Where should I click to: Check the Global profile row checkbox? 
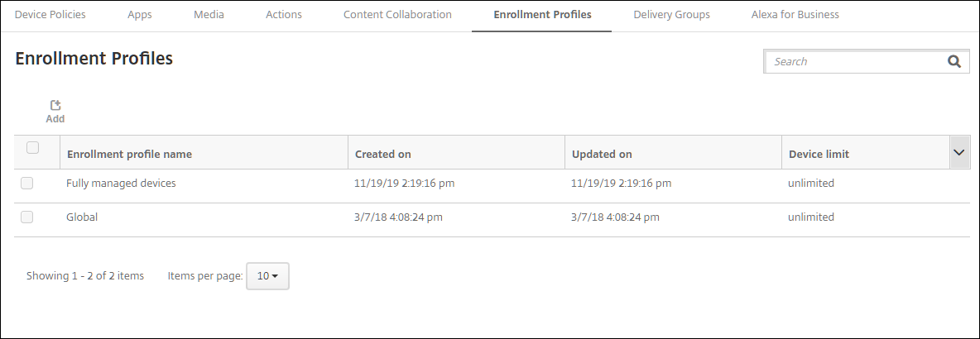click(26, 217)
